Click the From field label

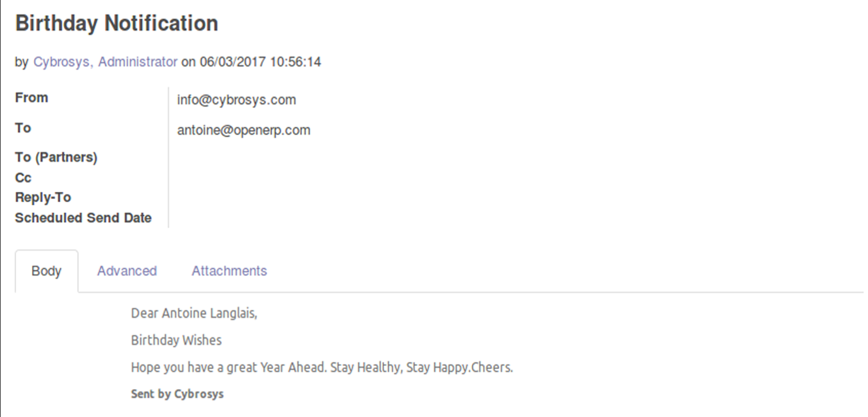[32, 98]
